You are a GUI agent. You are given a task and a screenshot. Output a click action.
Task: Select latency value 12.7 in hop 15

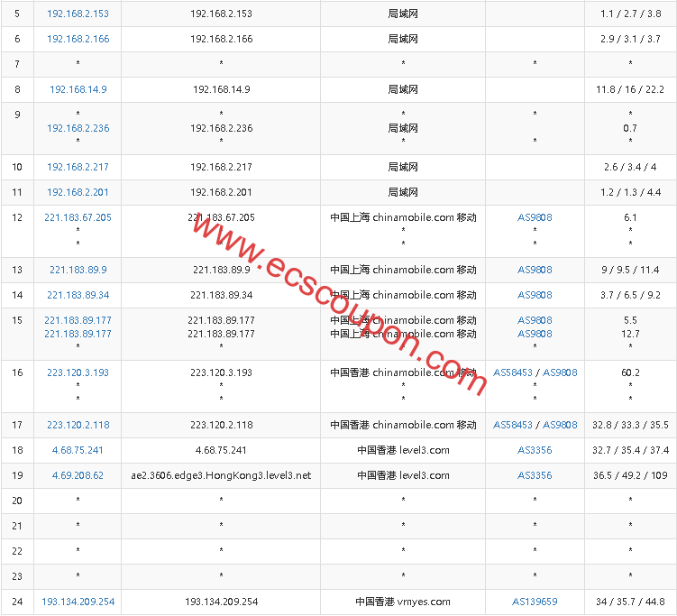click(630, 334)
